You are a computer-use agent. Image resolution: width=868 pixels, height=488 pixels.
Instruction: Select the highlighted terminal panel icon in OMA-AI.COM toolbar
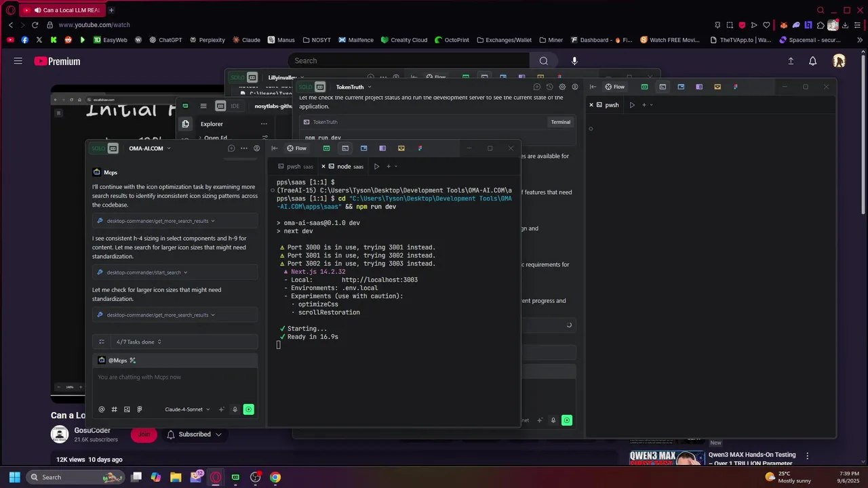tap(345, 148)
